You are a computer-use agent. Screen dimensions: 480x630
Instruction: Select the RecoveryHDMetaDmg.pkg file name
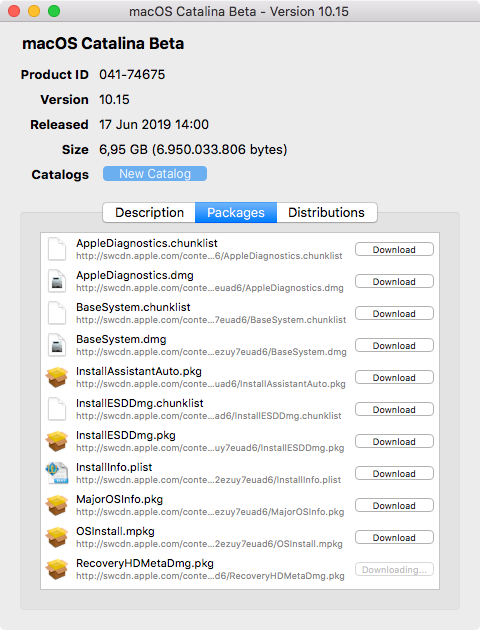145,563
